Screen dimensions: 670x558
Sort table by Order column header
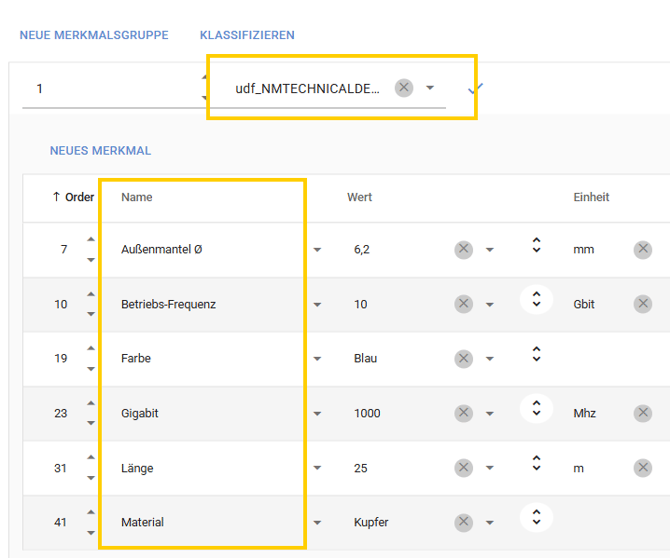pyautogui.click(x=72, y=197)
